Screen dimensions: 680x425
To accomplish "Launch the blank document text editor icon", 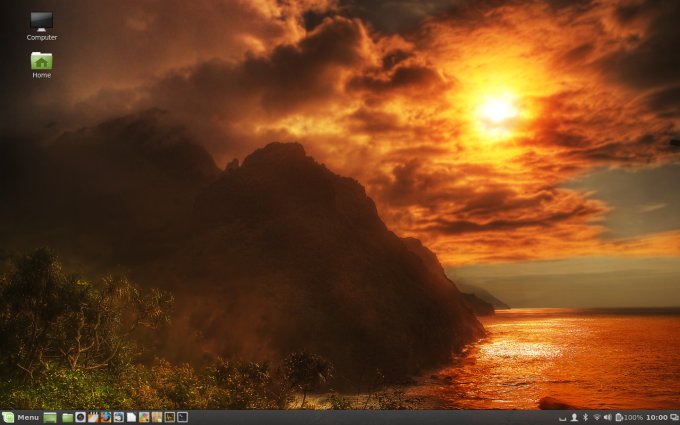I will (x=131, y=417).
